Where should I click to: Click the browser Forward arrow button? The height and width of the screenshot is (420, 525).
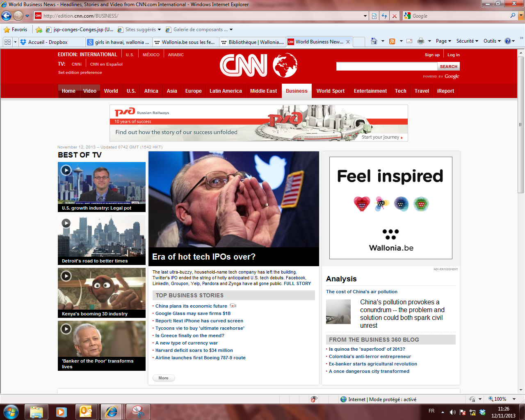(x=18, y=16)
